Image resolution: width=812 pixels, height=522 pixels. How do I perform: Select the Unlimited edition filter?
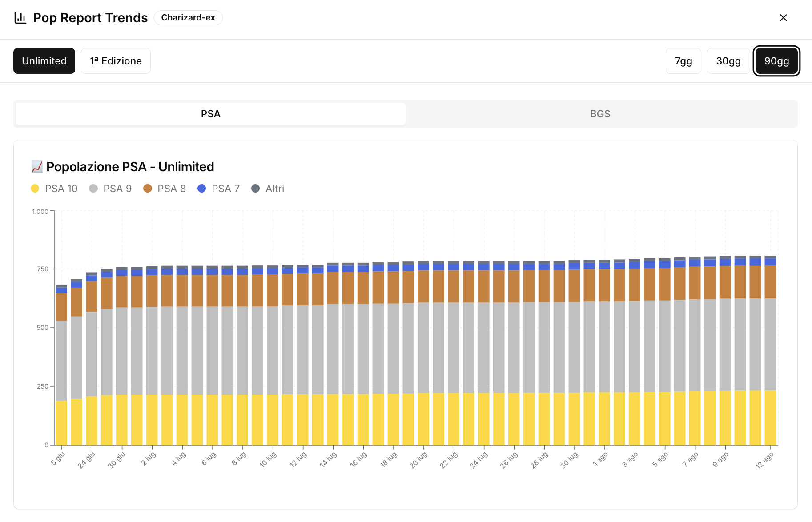pyautogui.click(x=44, y=61)
